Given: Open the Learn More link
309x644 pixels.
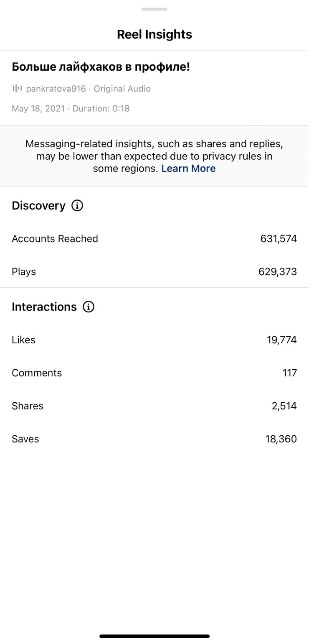Looking at the screenshot, I should [188, 169].
